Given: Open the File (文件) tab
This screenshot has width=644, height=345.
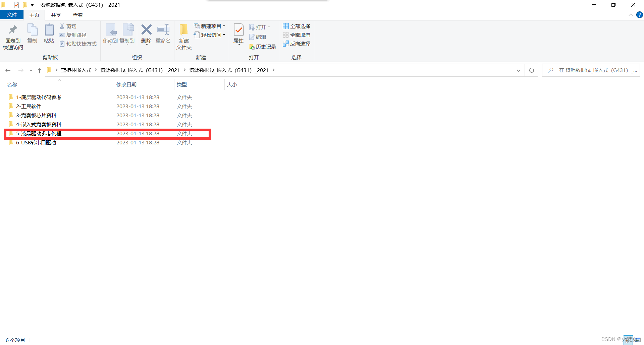Looking at the screenshot, I should [12, 15].
